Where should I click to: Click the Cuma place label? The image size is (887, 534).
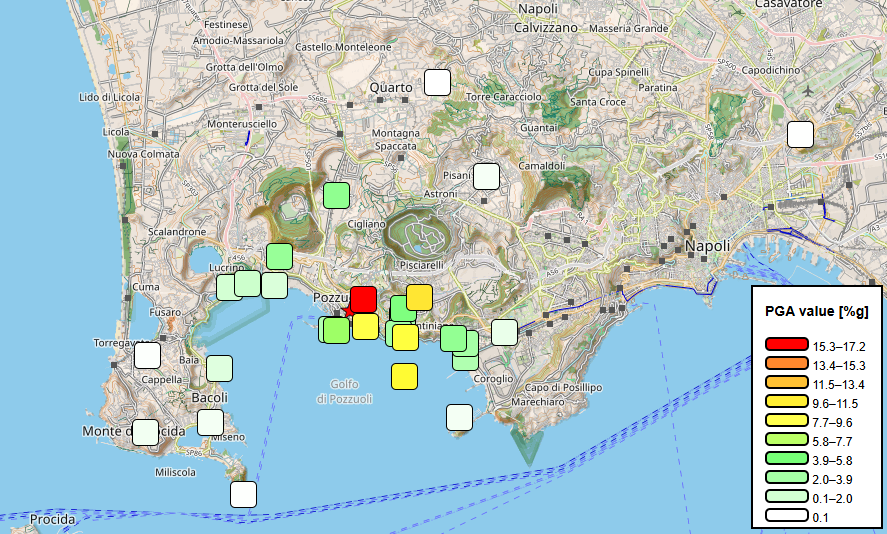[x=145, y=287]
